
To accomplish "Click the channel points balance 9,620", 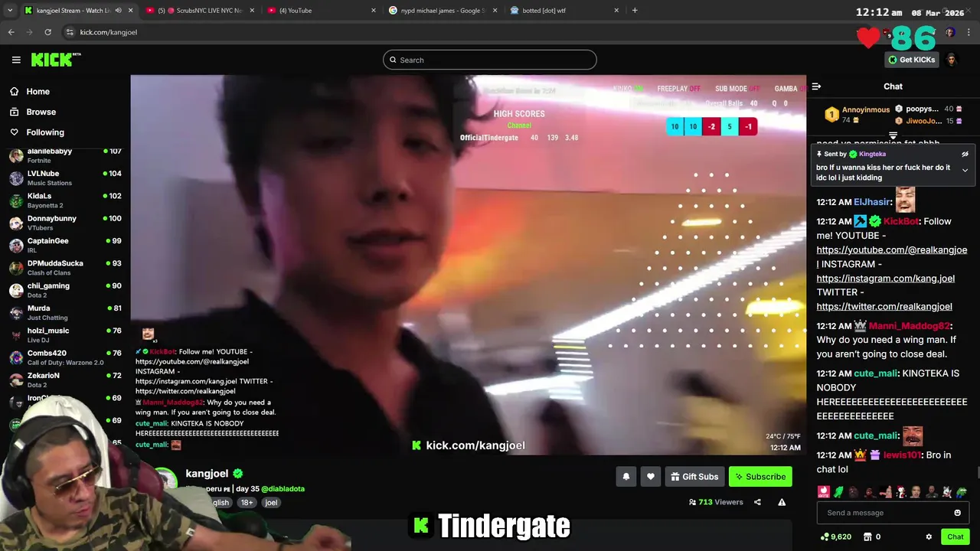I will pos(835,537).
